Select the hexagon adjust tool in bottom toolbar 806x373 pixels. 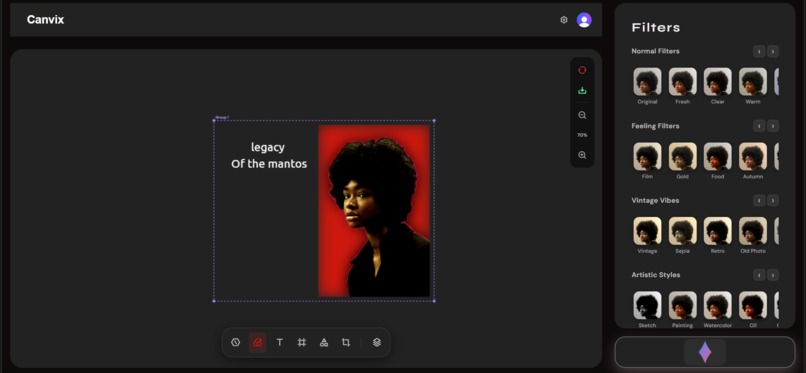pyautogui.click(x=235, y=342)
